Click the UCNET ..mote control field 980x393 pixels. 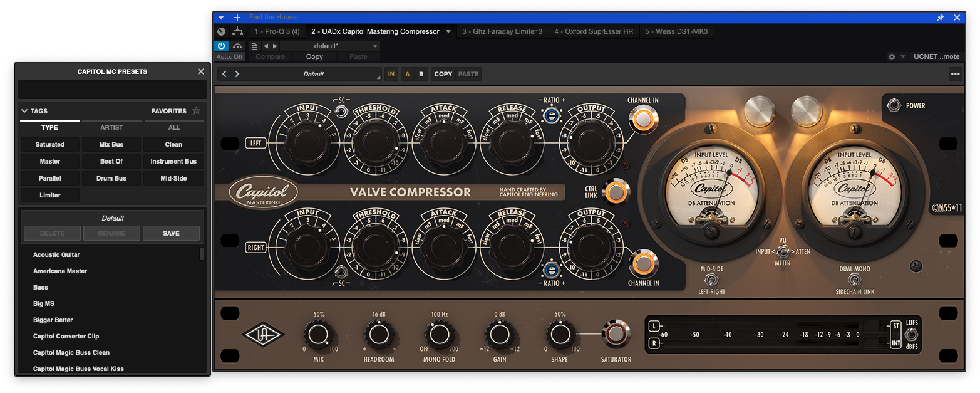coord(936,56)
